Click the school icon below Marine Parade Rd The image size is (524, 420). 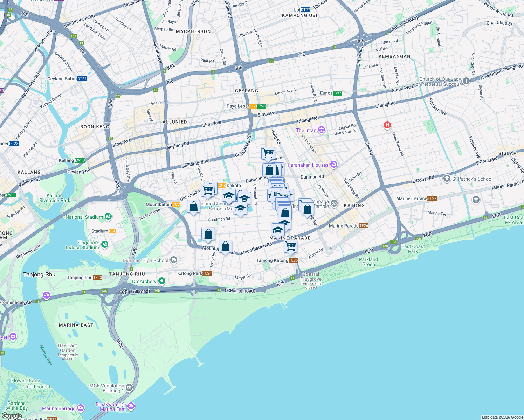(476, 200)
